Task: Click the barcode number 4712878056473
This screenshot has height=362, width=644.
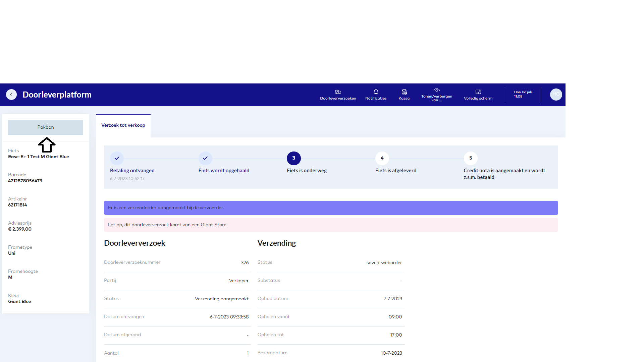Action: [25, 181]
